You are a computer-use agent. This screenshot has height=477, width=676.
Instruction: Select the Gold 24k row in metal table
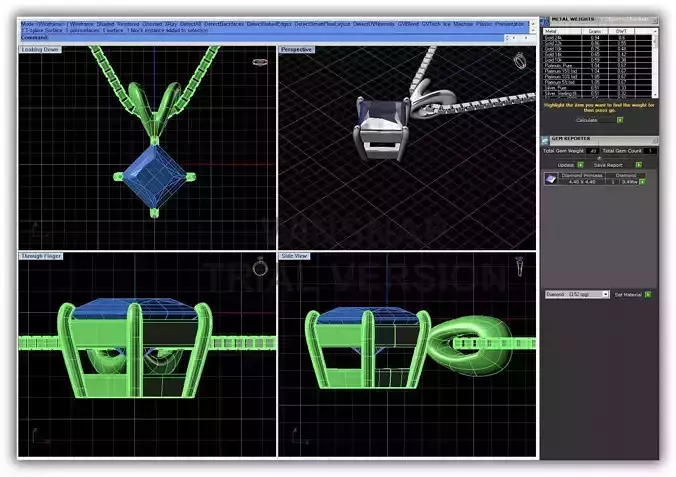[x=597, y=38]
